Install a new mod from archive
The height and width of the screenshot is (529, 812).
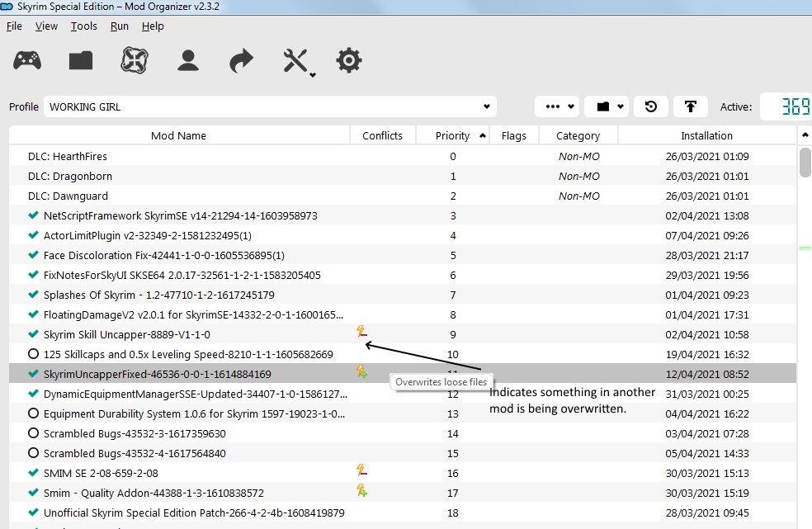[x=81, y=60]
